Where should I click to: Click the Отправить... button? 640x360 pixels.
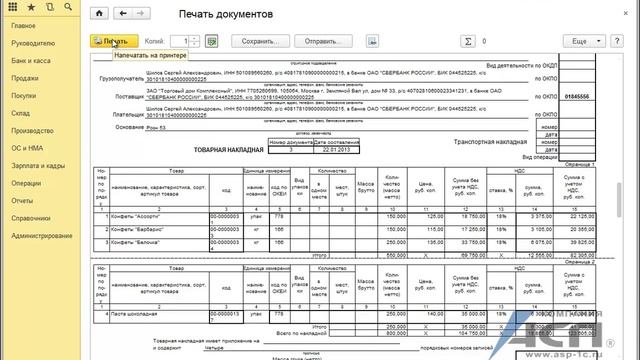point(323,41)
